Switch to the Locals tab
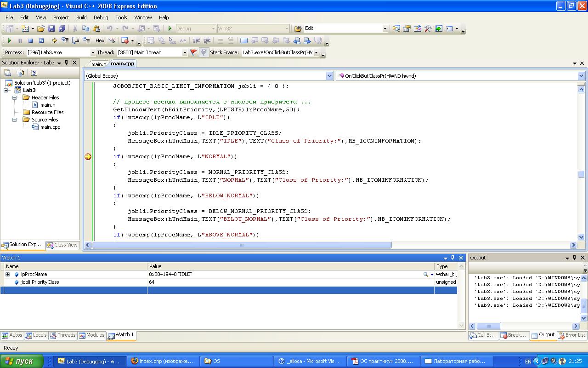This screenshot has width=588, height=368. click(x=36, y=335)
